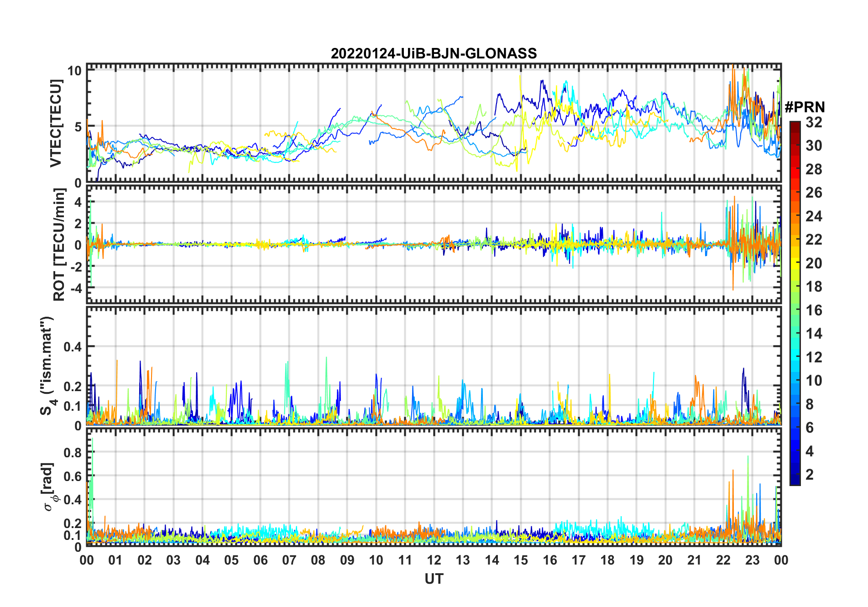This screenshot has height=607, width=868.
Task: Click colorbar tick label 2
Action: pos(810,475)
